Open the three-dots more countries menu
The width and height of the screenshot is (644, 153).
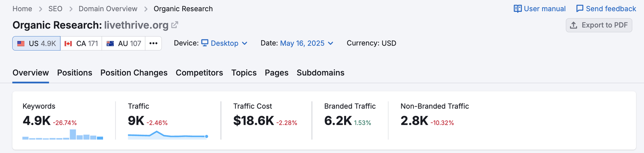[x=153, y=43]
